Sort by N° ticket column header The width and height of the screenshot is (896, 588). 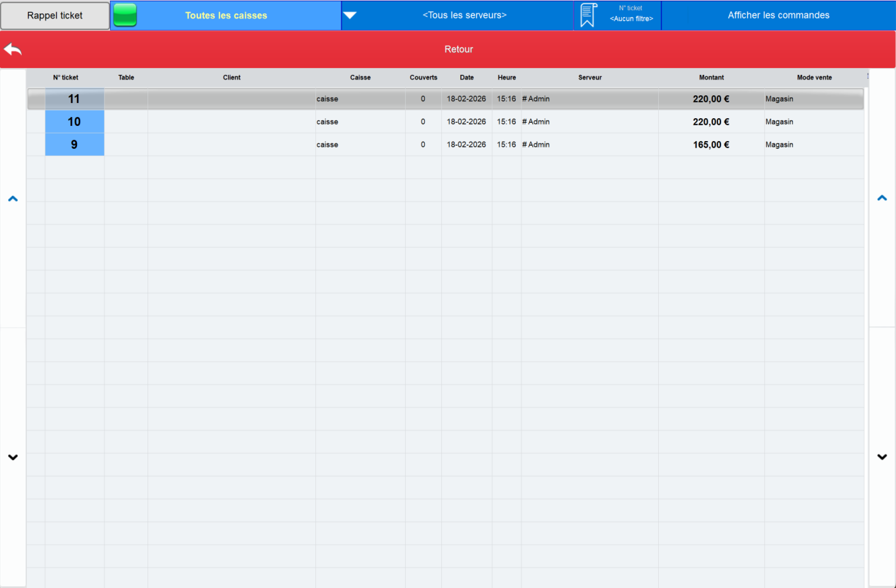click(x=65, y=77)
